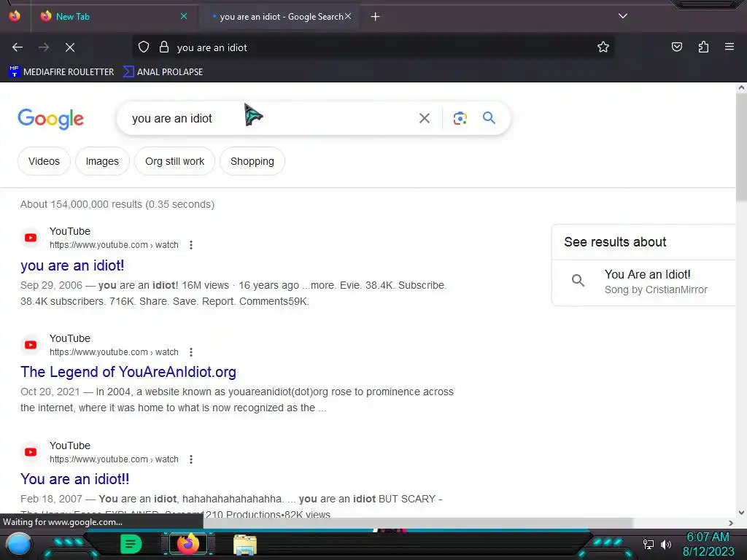Open the green notes app on taskbar

[x=131, y=544]
